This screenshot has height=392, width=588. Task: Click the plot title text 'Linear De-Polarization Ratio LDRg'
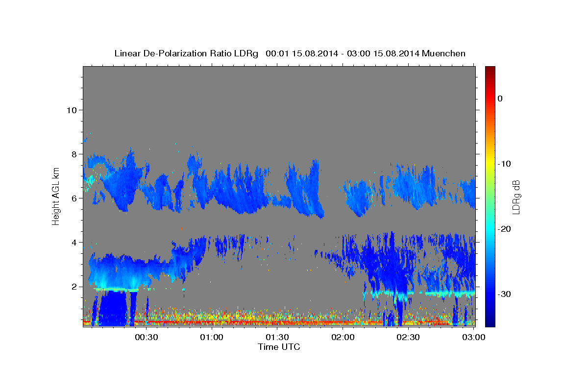[186, 53]
